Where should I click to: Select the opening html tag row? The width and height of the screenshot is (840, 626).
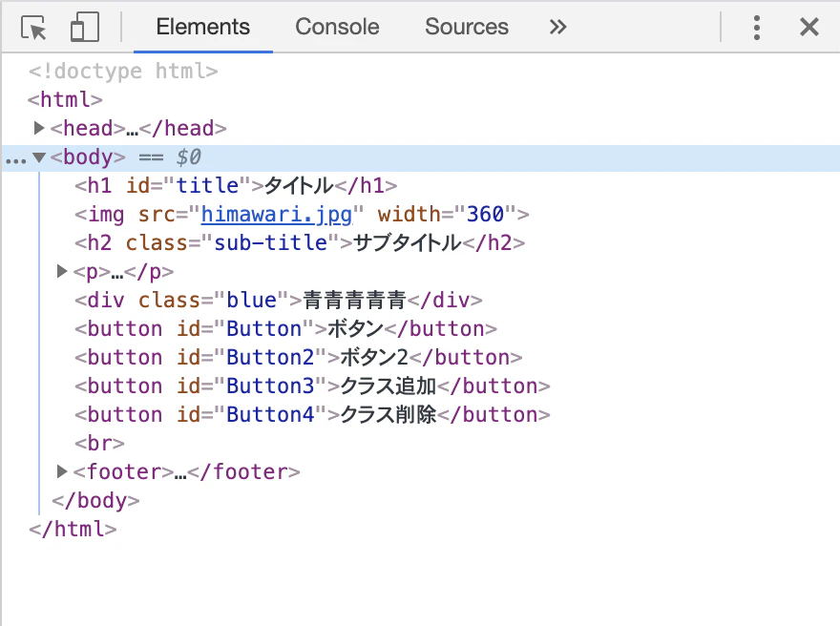click(x=65, y=99)
